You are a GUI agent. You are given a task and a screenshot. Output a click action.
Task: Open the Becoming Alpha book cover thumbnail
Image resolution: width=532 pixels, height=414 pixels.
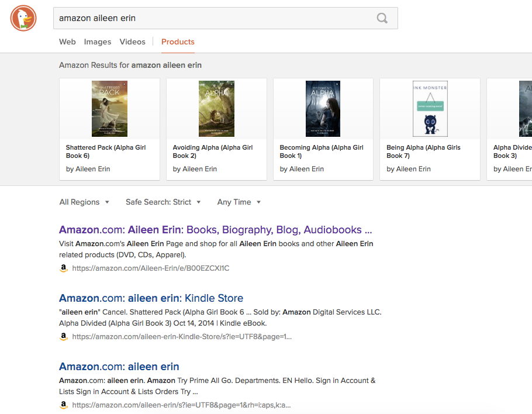tap(323, 109)
